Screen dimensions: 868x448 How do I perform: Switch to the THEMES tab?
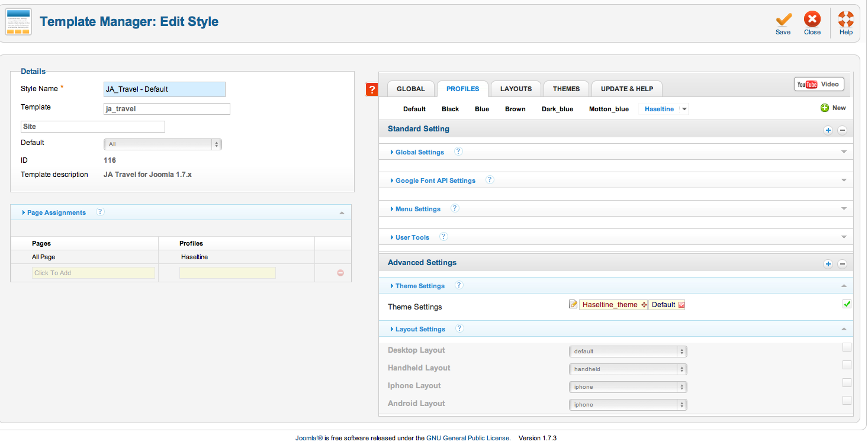coord(567,89)
